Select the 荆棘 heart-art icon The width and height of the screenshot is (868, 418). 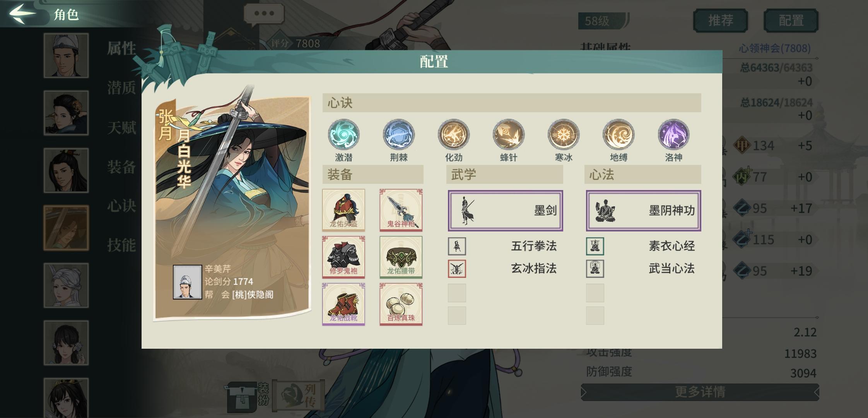(398, 135)
